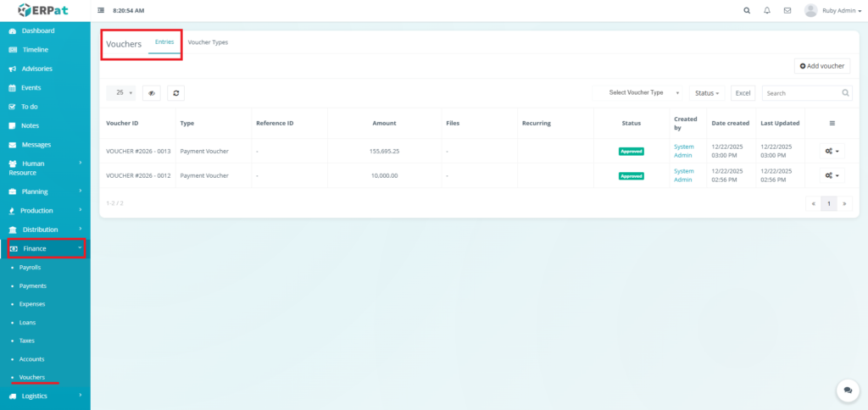Open Expenses under Finance

[32, 304]
